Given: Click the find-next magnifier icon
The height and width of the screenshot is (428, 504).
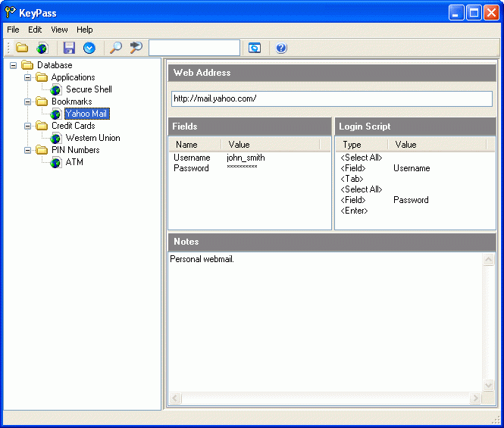Looking at the screenshot, I should coord(136,48).
